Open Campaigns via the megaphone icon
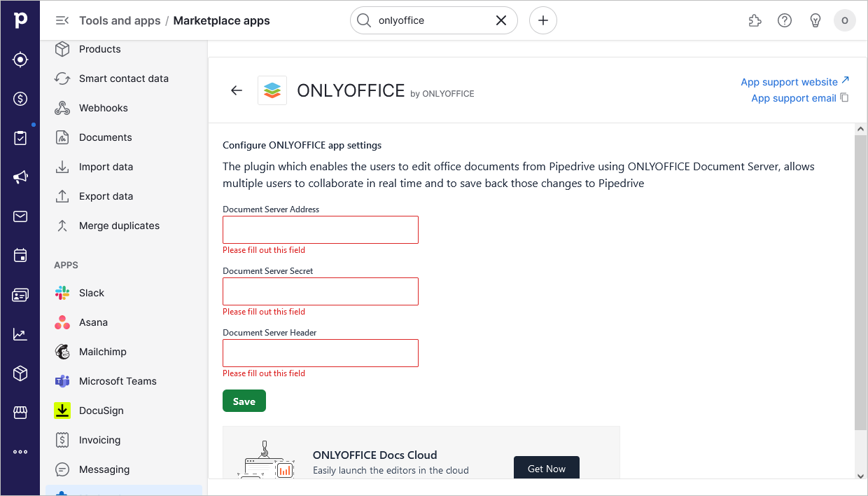The width and height of the screenshot is (868, 496). (20, 177)
